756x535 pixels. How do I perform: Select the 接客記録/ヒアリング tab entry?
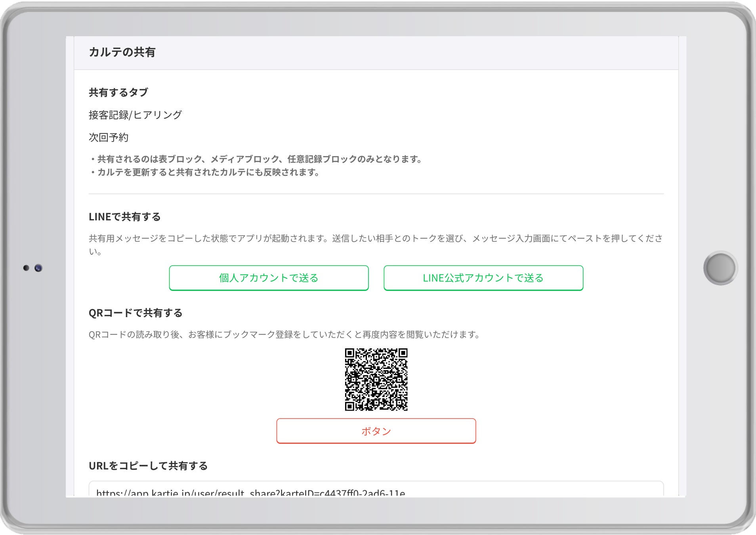click(x=135, y=115)
